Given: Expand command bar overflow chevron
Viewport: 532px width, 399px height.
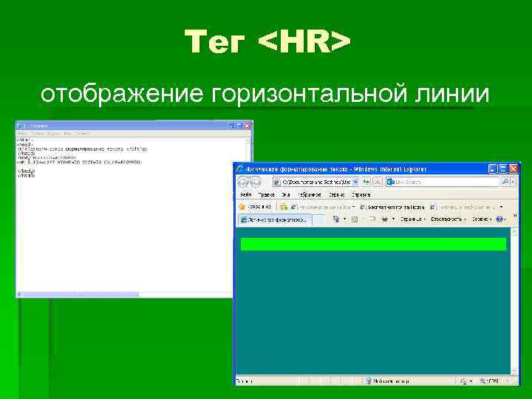Looking at the screenshot, I should 514,216.
